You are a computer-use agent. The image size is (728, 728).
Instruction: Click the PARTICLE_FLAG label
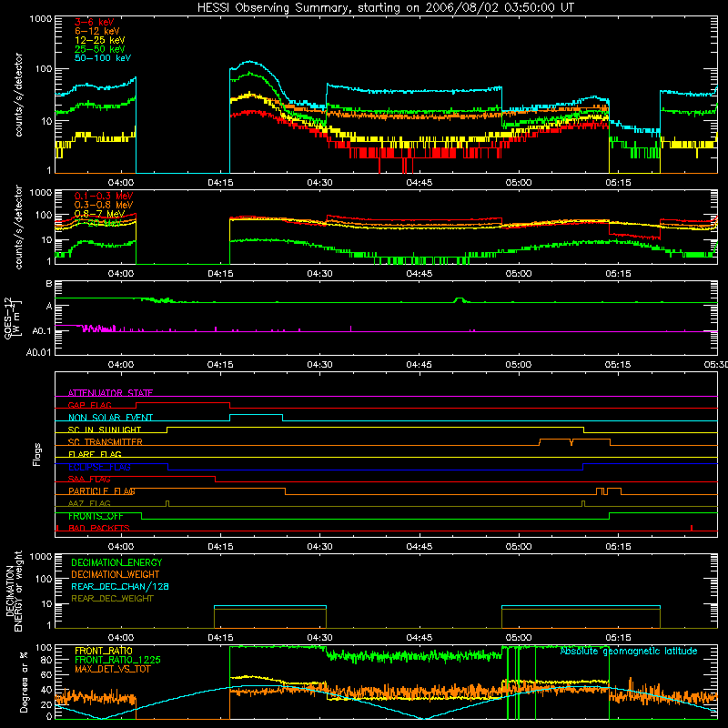pos(102,490)
